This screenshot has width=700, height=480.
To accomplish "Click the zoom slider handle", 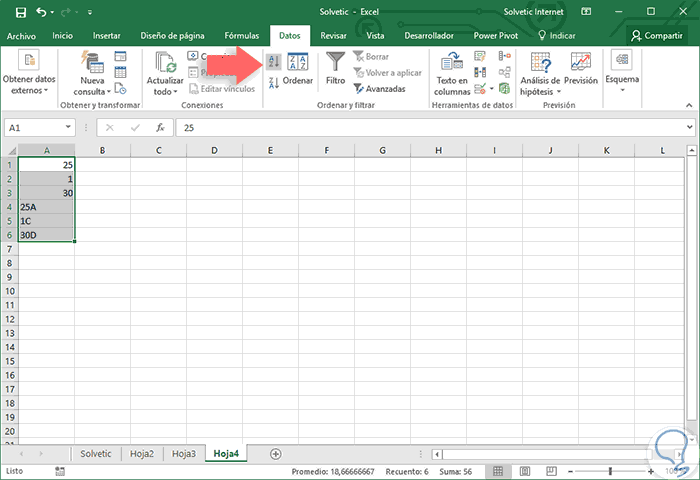I will coord(610,471).
